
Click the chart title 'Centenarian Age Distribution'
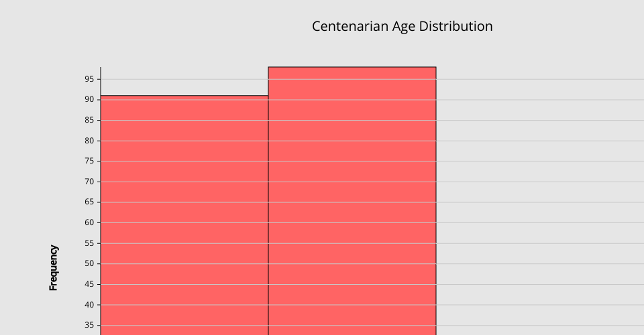tap(402, 27)
